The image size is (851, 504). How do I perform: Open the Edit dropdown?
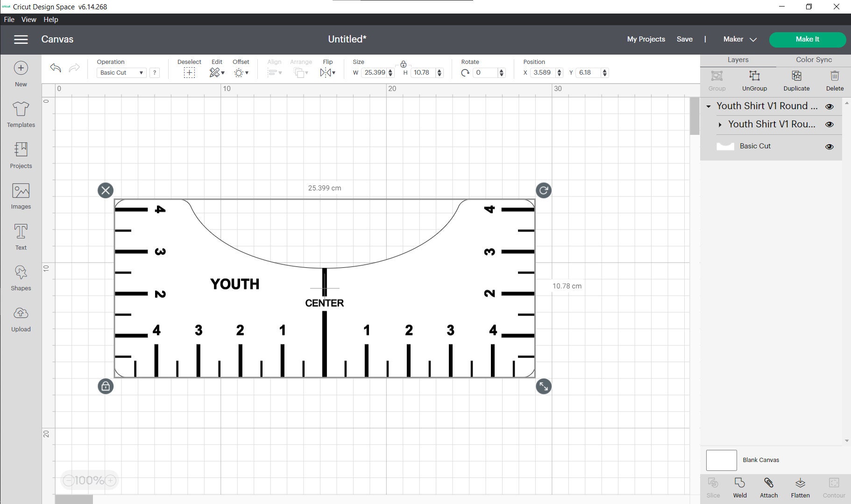pyautogui.click(x=217, y=73)
